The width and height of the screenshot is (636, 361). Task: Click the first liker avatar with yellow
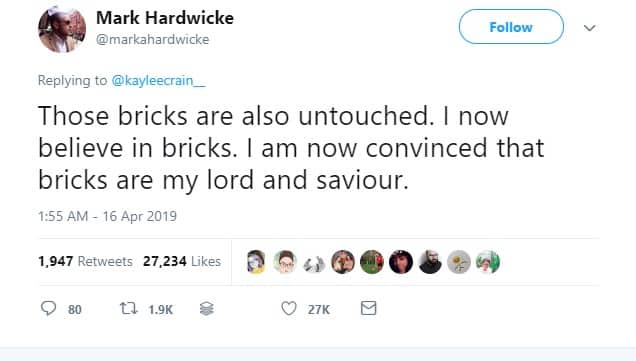(x=256, y=262)
